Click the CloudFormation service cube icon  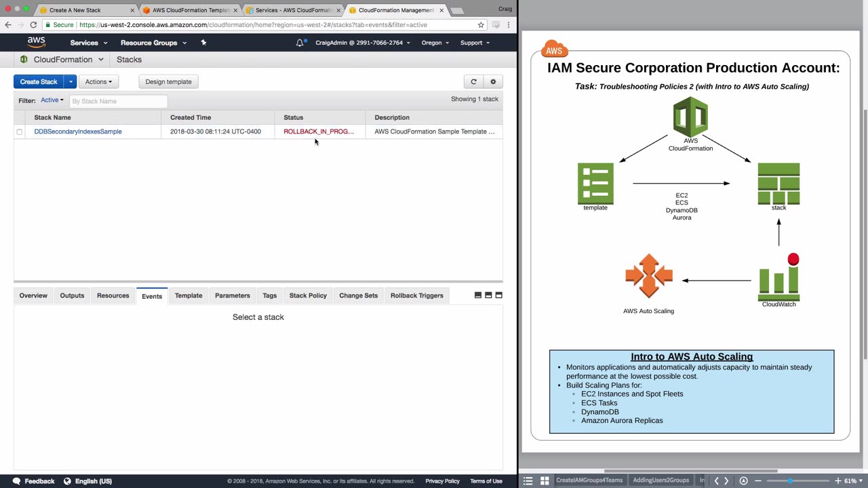pos(24,60)
